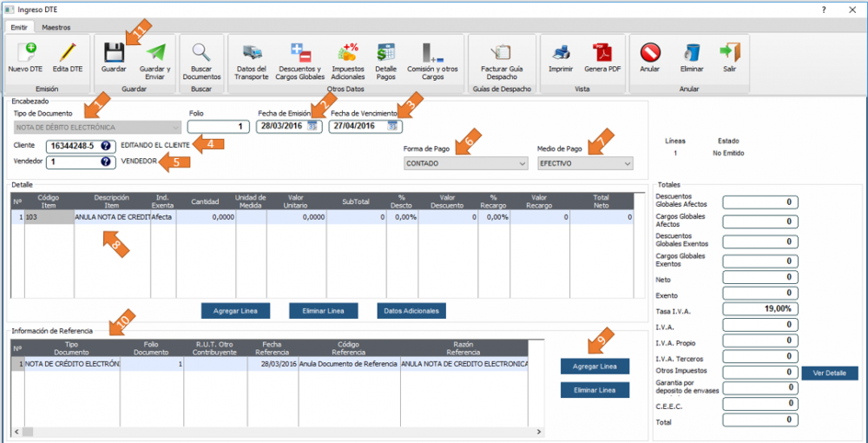Select the Emitir tab
Screen dimensions: 868x443
[x=19, y=28]
